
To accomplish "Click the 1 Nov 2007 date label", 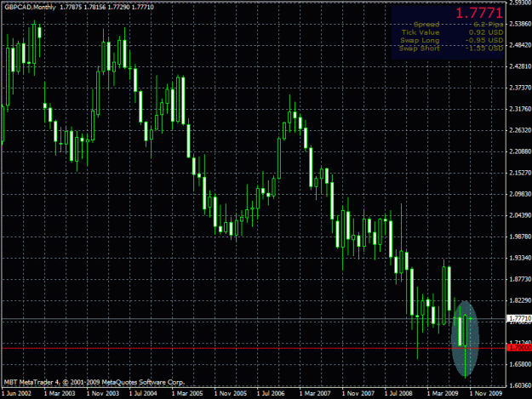I will click(x=358, y=393).
